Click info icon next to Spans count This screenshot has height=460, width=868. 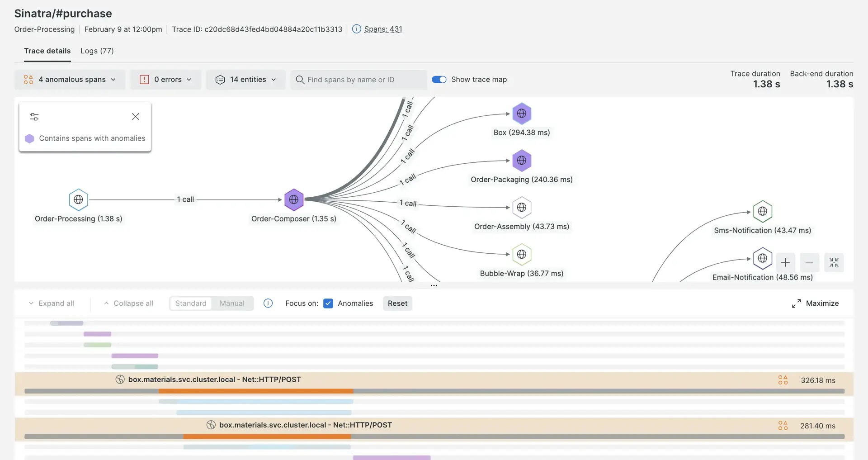(x=356, y=29)
